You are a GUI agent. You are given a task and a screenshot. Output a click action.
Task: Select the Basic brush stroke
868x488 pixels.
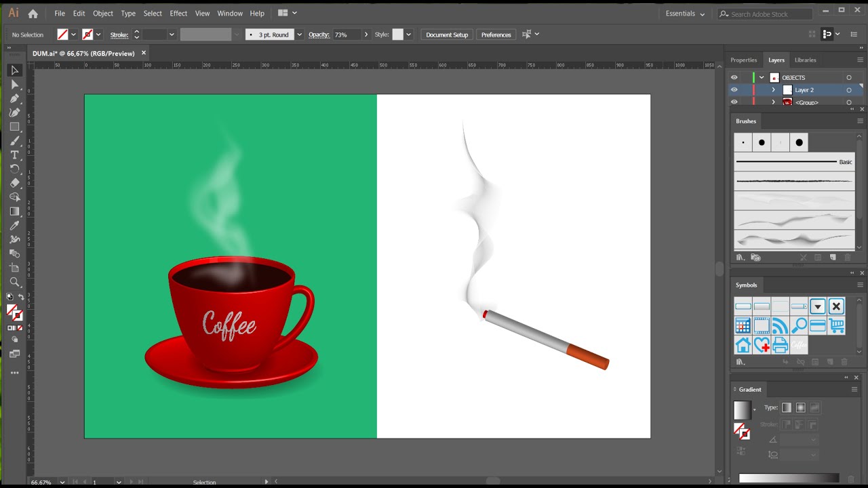[x=794, y=162]
